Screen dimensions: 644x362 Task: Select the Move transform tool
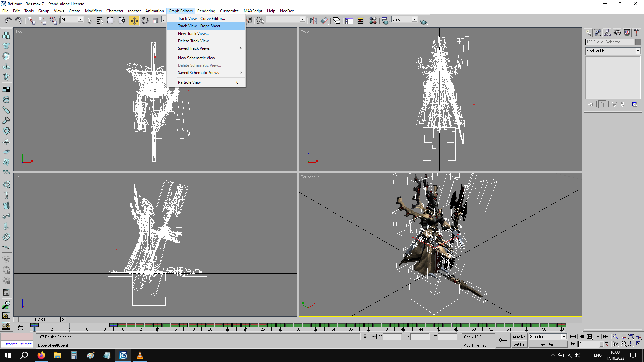(134, 21)
